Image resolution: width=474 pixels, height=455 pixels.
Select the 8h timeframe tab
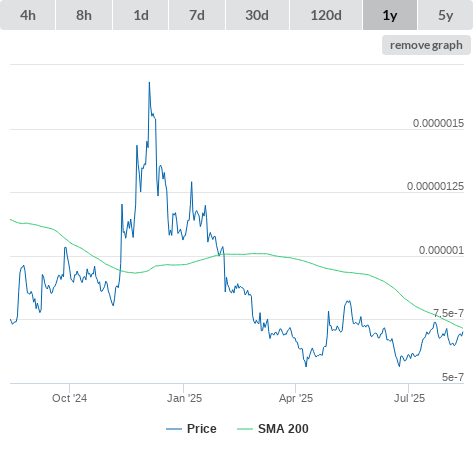(x=84, y=15)
